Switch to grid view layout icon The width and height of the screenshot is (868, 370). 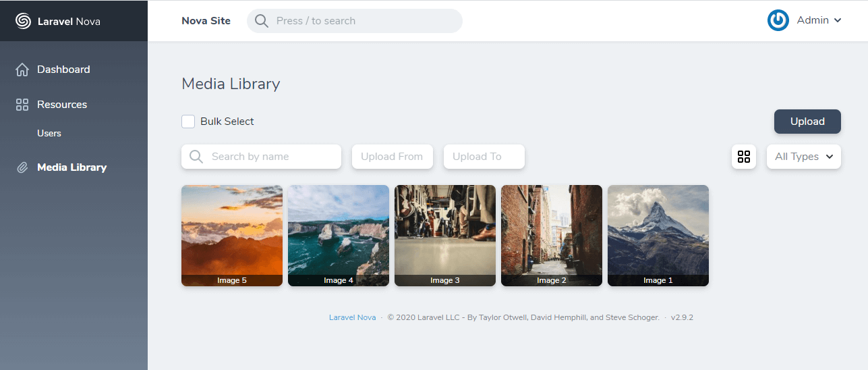point(744,157)
